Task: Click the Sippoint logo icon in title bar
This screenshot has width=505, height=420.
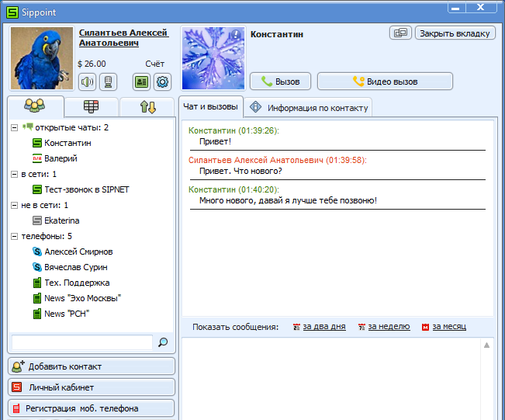Action: (x=12, y=12)
